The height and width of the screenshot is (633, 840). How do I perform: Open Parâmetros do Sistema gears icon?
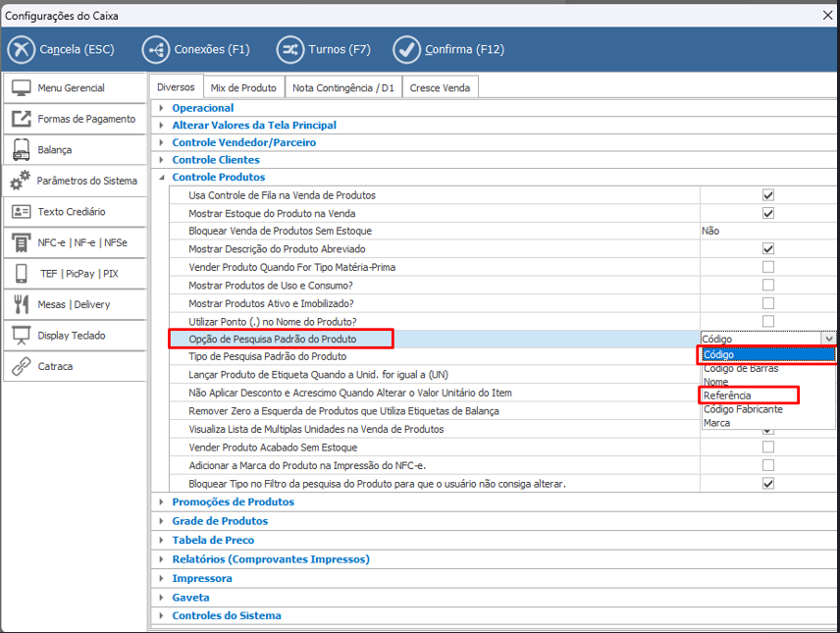[21, 181]
